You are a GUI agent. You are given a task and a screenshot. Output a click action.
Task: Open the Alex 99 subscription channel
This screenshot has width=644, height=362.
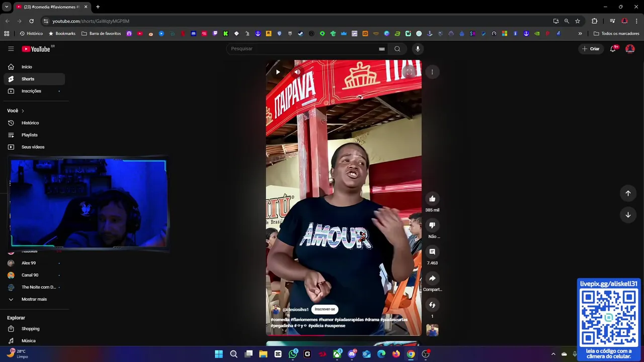click(x=34, y=263)
